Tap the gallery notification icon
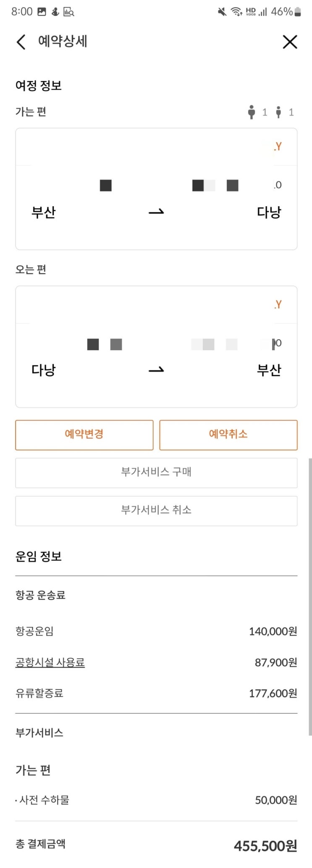The height and width of the screenshot is (868, 312). click(42, 12)
